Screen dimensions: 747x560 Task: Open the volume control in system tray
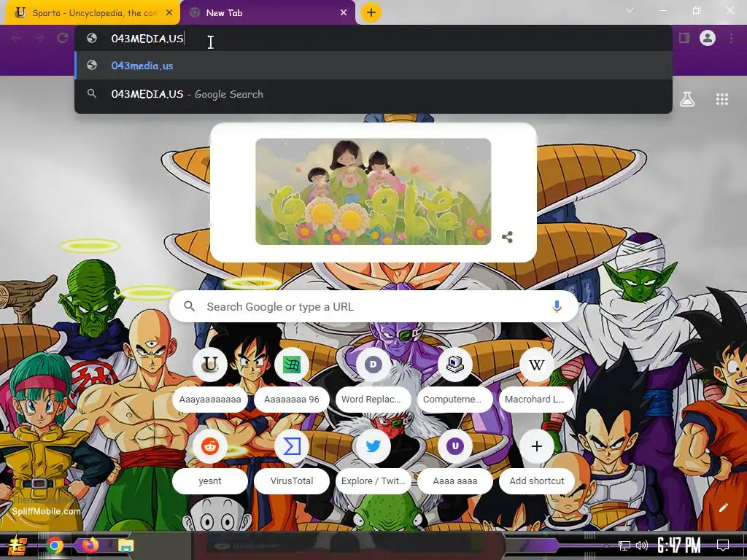click(642, 545)
